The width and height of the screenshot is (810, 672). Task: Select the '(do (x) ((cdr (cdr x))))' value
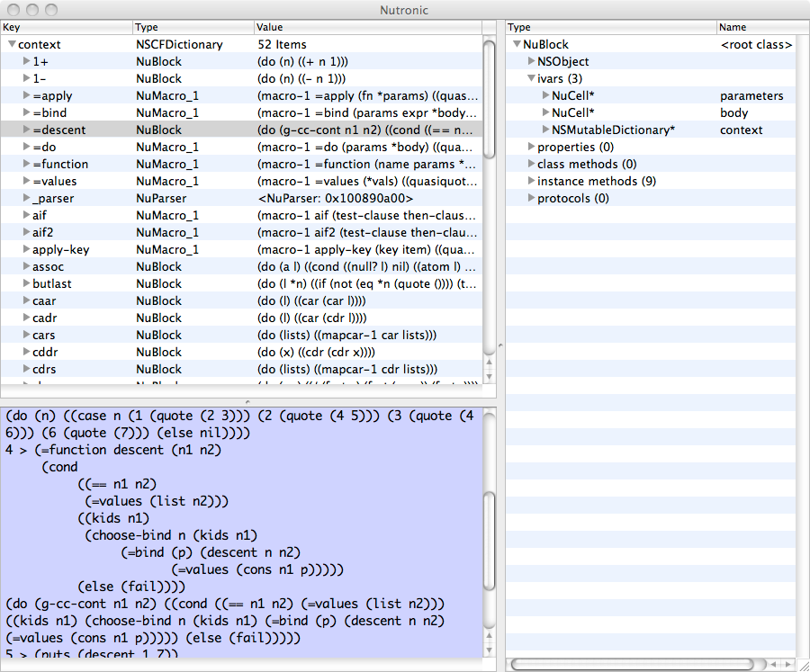[316, 352]
